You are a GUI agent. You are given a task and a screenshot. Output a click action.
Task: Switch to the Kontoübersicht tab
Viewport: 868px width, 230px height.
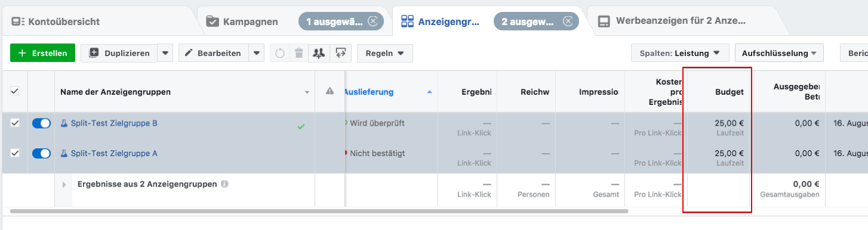(56, 22)
